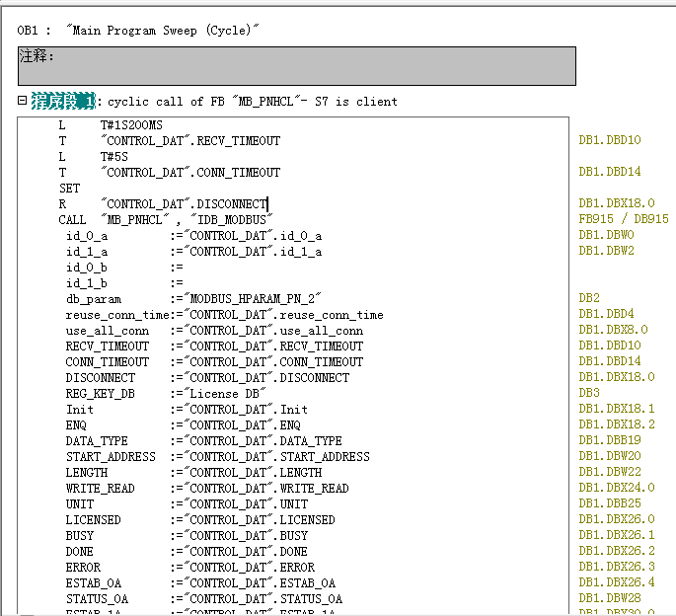Click the DB1.DBX26.3 address comment
Viewport: 676px width, 616px height.
[x=617, y=567]
